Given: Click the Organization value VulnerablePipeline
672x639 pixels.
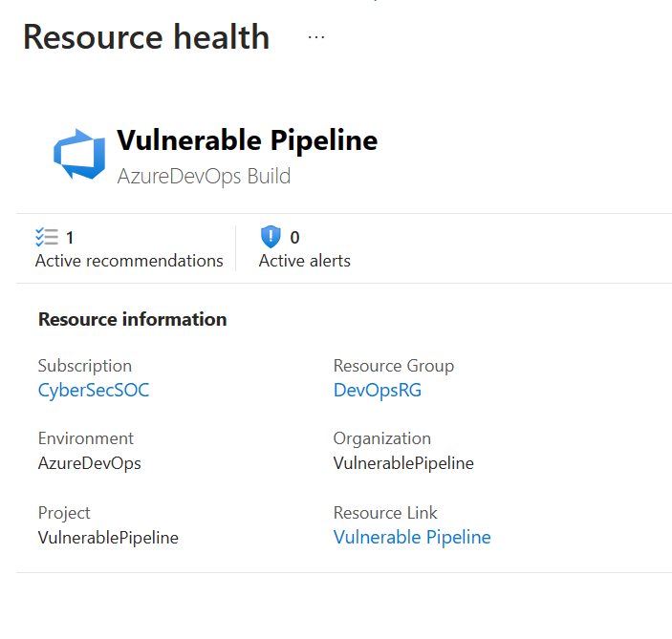Looking at the screenshot, I should 403,463.
